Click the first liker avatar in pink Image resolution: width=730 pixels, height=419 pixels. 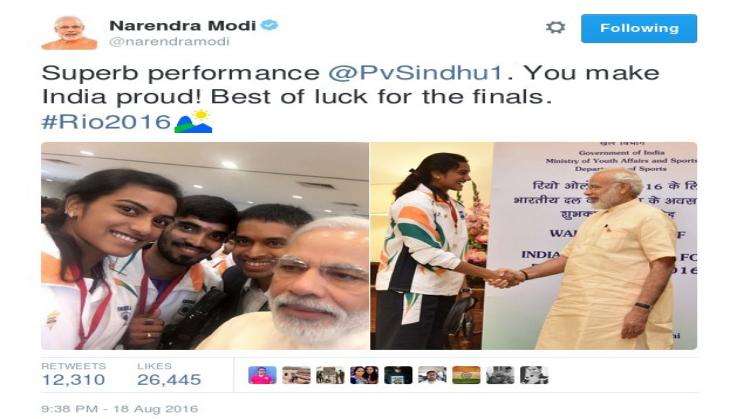pyautogui.click(x=262, y=375)
